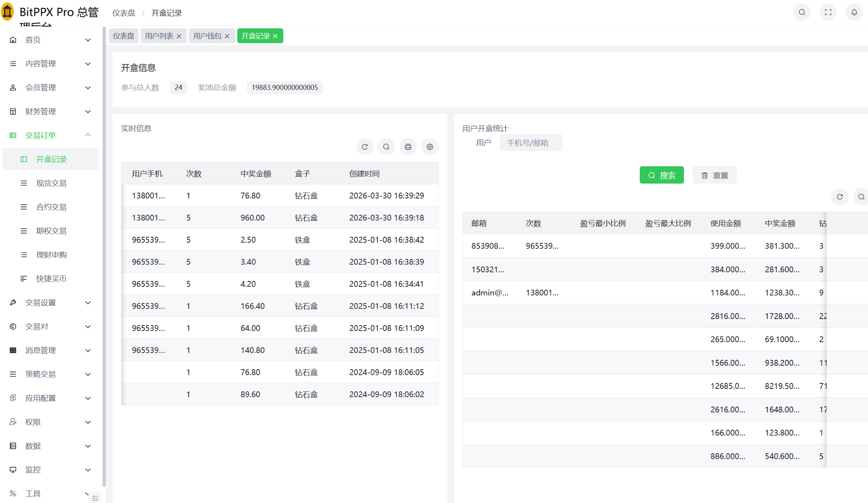868x503 pixels.
Task: Click the refresh icon in 实时信息 table toolbar
Action: (x=364, y=147)
